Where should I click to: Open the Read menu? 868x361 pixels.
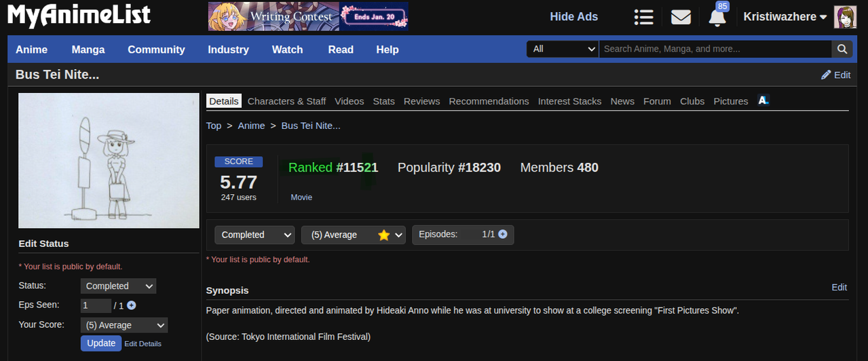pos(341,50)
